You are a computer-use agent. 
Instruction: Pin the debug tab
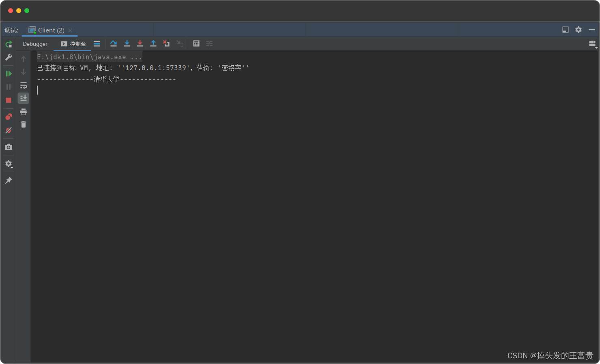9,181
